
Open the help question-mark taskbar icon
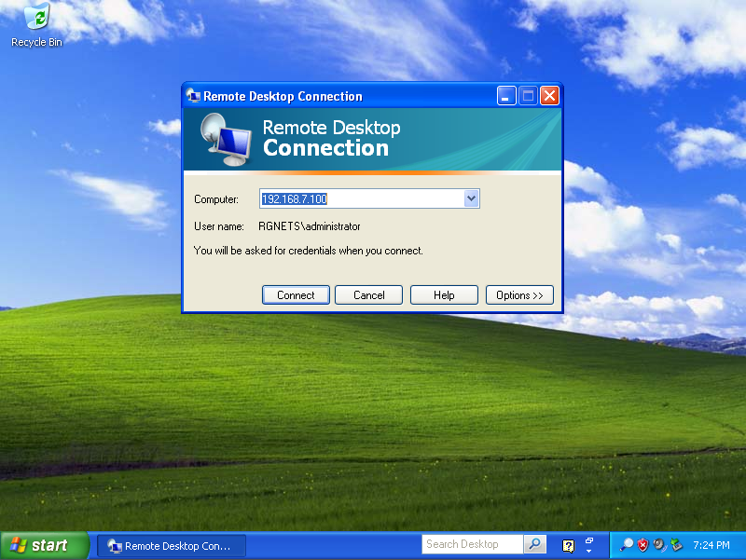[x=568, y=545]
